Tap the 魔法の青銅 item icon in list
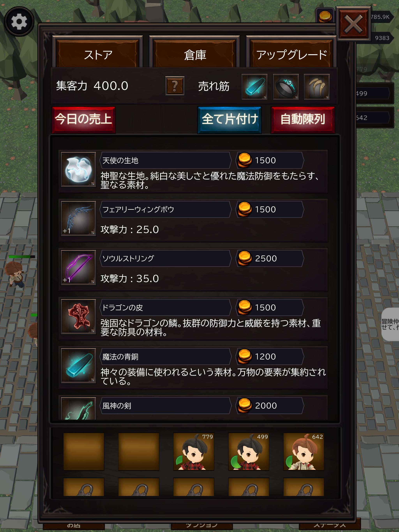Viewport: 399px width, 532px height. (79, 366)
